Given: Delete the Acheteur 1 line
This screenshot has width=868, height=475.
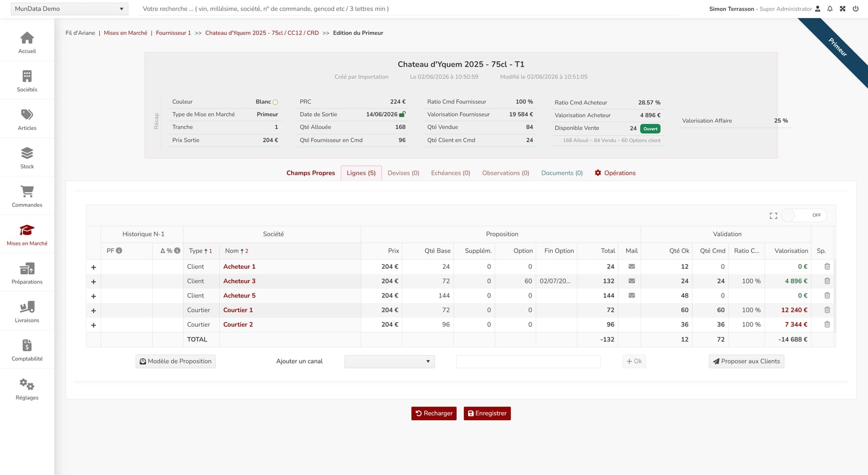Looking at the screenshot, I should (827, 267).
